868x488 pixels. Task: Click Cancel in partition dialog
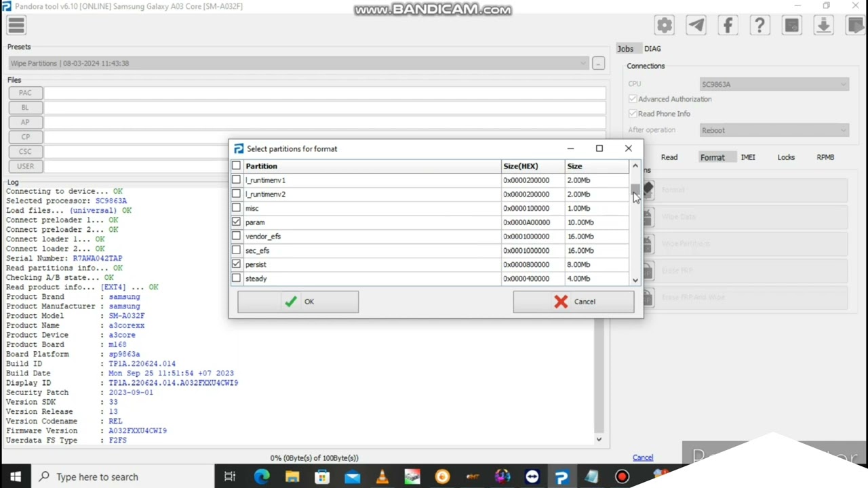pyautogui.click(x=574, y=302)
